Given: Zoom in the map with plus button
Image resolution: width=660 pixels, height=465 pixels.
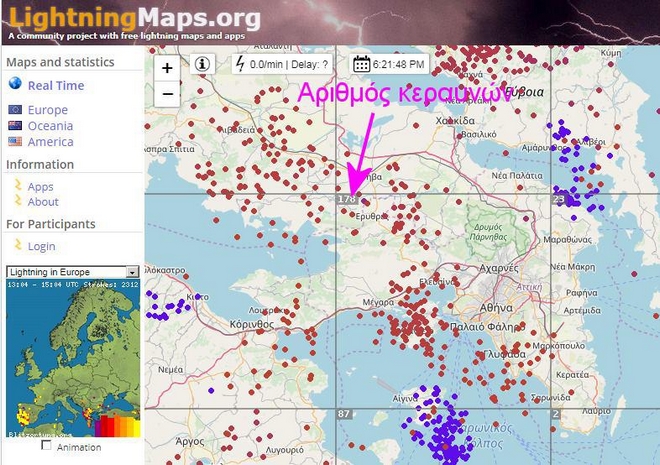Looking at the screenshot, I should pyautogui.click(x=167, y=68).
